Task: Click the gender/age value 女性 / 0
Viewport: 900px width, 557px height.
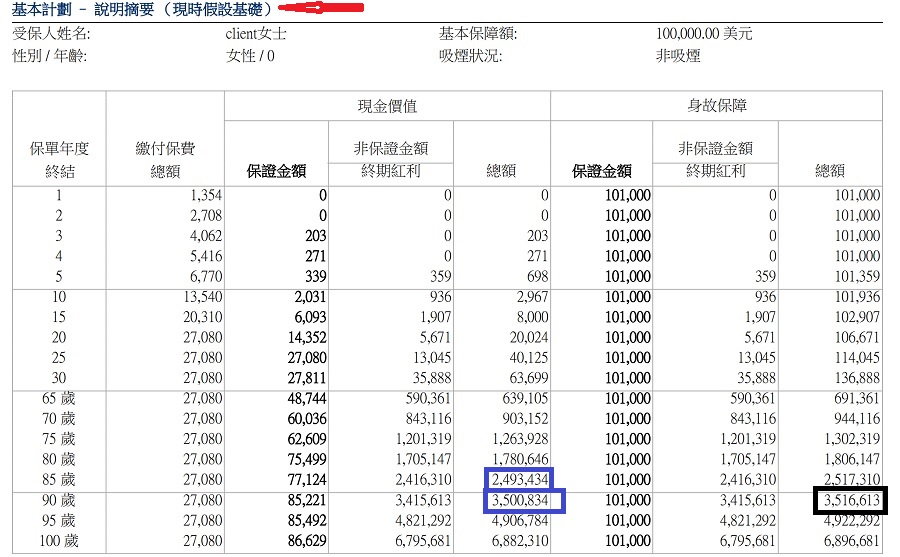Action: tap(250, 56)
